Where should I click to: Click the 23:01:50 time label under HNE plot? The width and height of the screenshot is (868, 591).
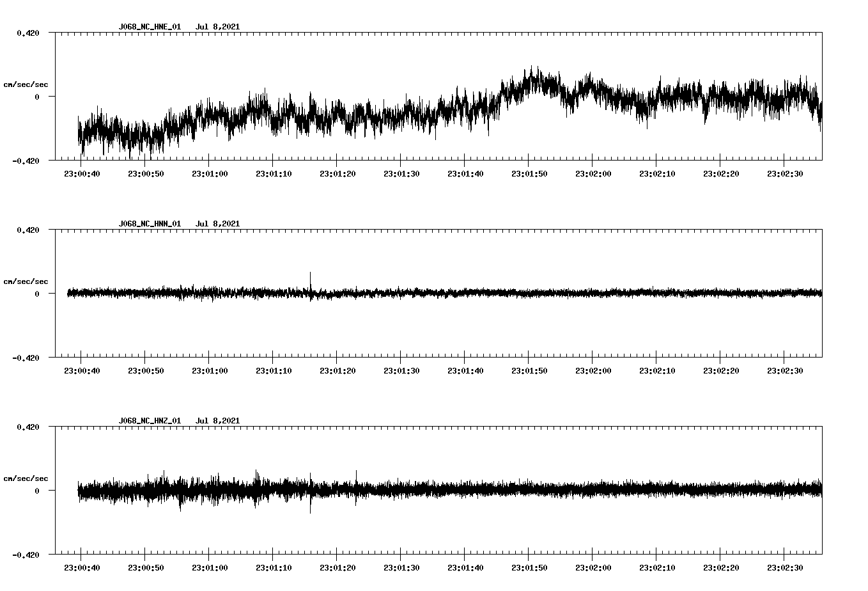pos(529,174)
